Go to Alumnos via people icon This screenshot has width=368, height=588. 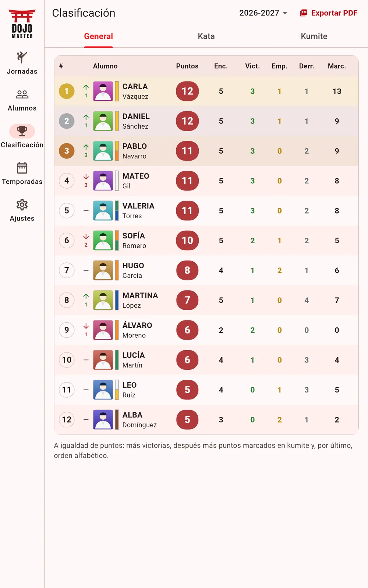tap(22, 94)
